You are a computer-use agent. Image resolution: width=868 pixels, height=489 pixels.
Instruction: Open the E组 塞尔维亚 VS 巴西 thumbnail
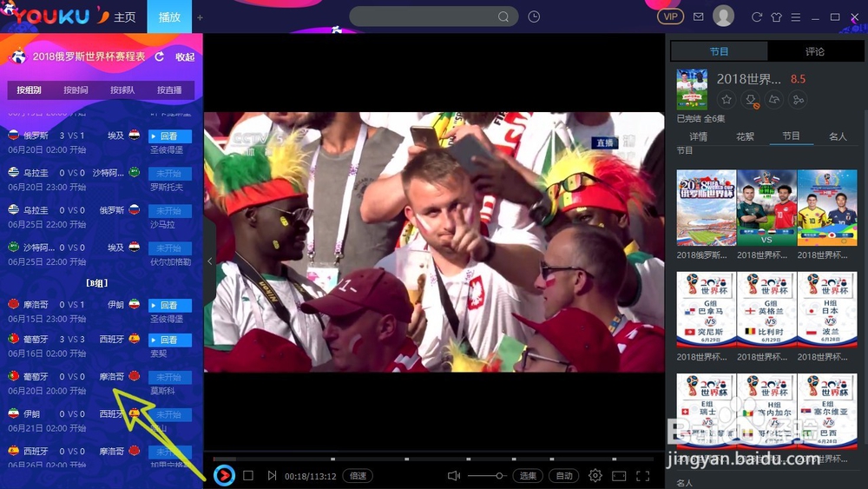827,411
